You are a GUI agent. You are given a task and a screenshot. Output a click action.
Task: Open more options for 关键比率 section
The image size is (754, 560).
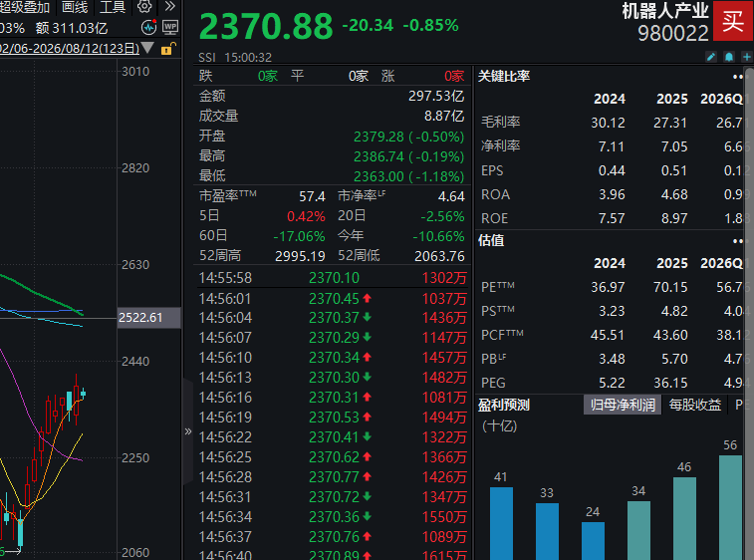tap(738, 77)
